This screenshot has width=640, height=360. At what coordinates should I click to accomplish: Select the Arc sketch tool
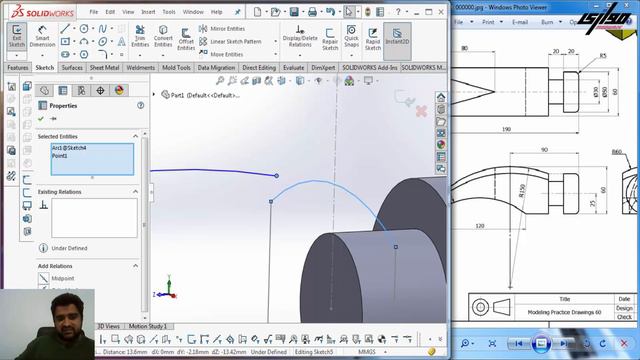[x=84, y=41]
